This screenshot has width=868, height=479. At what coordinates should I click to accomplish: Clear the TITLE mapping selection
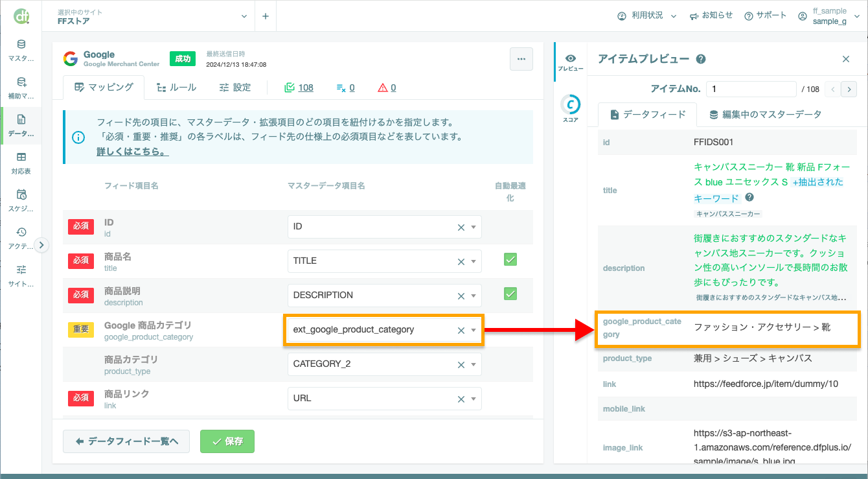(461, 261)
